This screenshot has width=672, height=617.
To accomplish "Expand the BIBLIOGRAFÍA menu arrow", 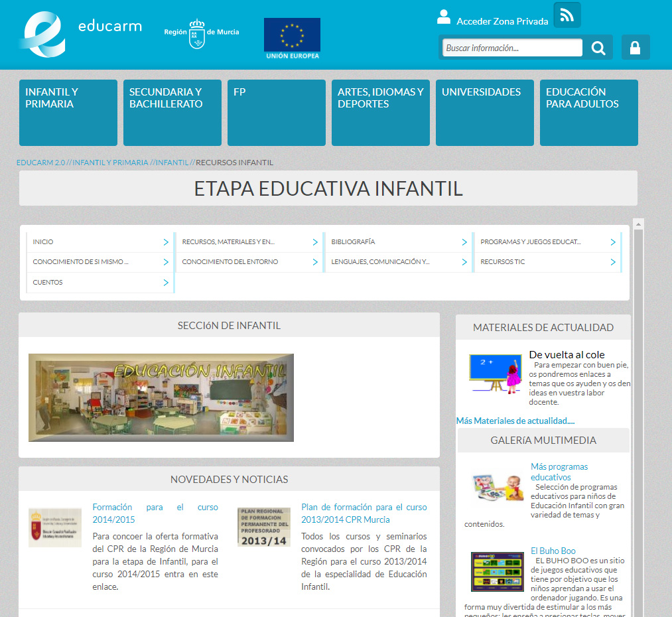I will click(x=464, y=242).
